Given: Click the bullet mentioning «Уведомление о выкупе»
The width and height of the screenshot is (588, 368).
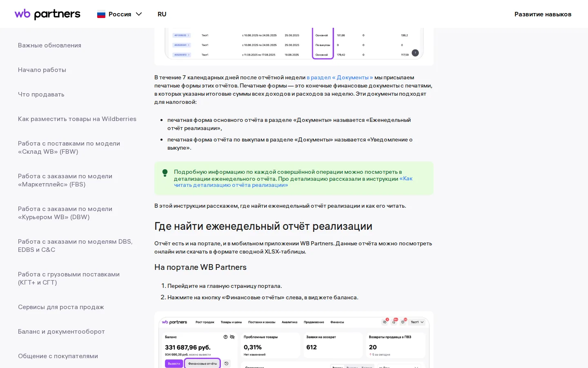Looking at the screenshot, I should 290,144.
